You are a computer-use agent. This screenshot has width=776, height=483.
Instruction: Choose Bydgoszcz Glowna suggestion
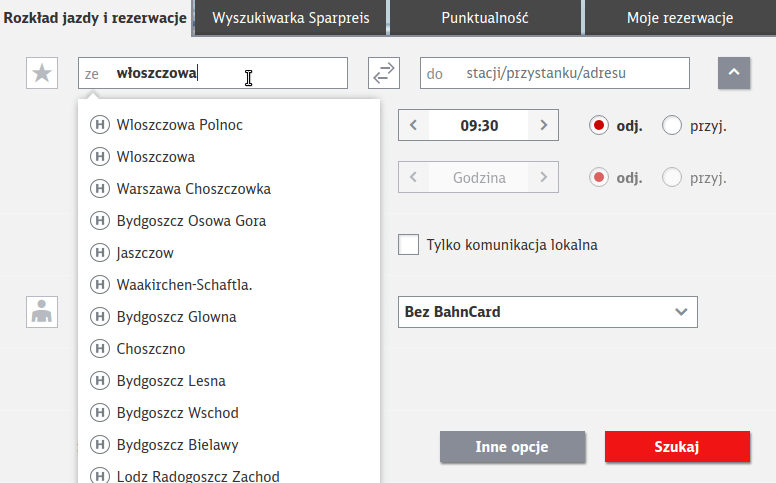(229, 317)
